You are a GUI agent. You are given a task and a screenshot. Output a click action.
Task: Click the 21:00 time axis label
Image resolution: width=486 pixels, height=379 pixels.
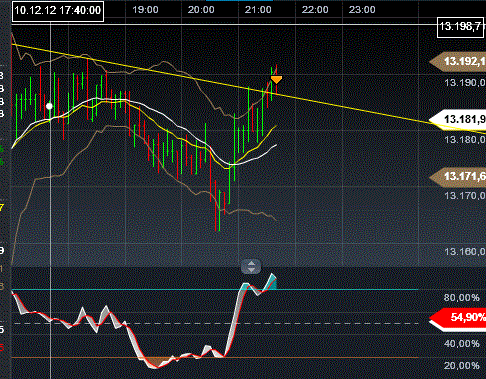pyautogui.click(x=258, y=10)
